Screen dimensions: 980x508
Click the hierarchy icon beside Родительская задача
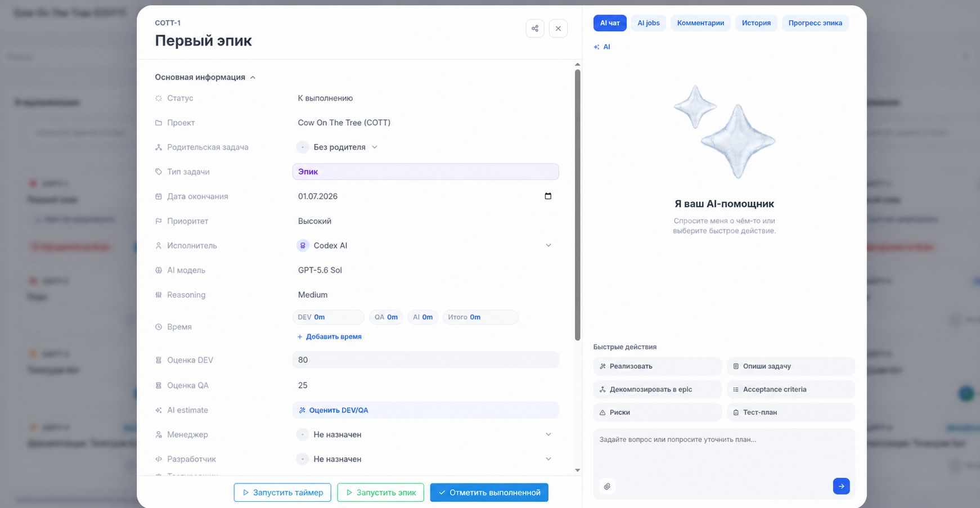159,147
